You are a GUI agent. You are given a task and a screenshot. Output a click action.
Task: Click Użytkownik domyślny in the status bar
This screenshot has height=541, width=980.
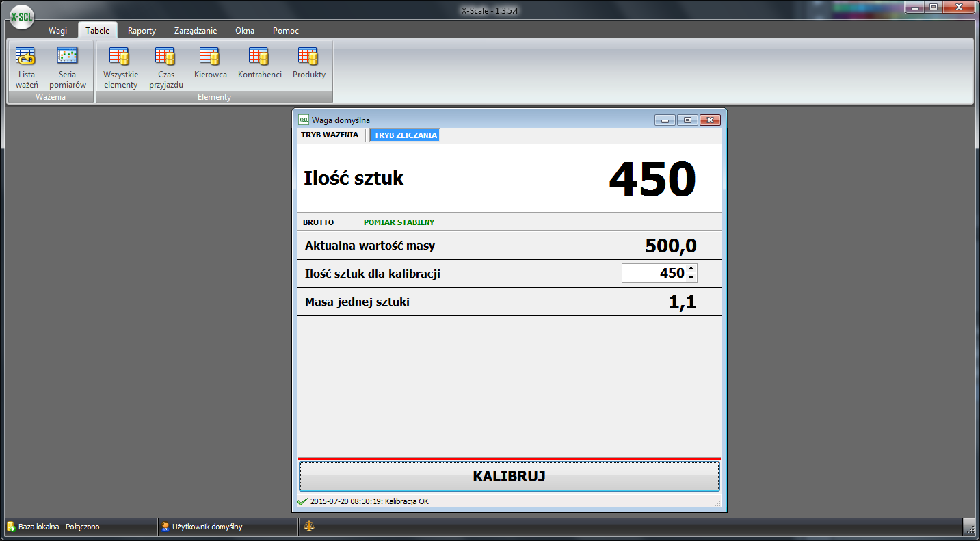point(207,527)
